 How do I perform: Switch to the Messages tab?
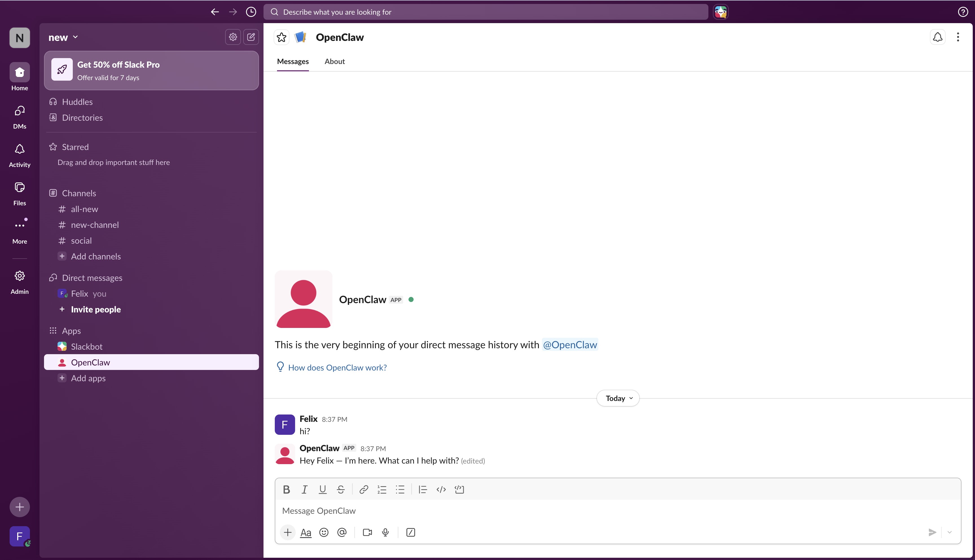click(293, 61)
